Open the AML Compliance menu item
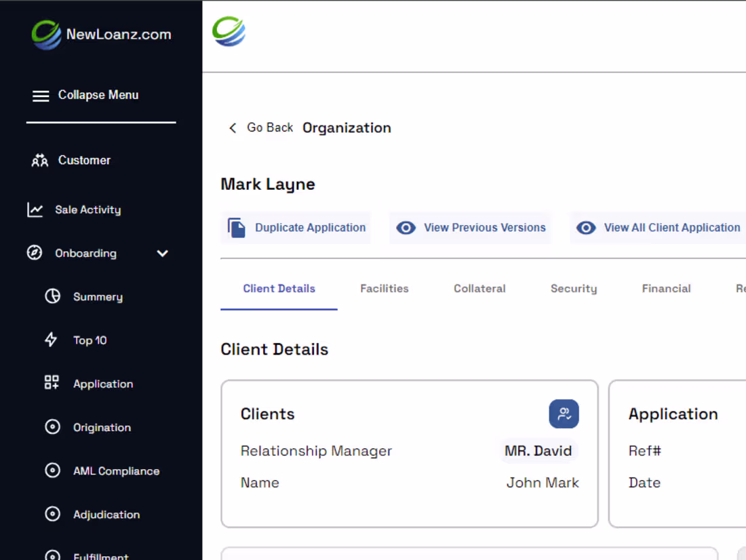 tap(116, 471)
